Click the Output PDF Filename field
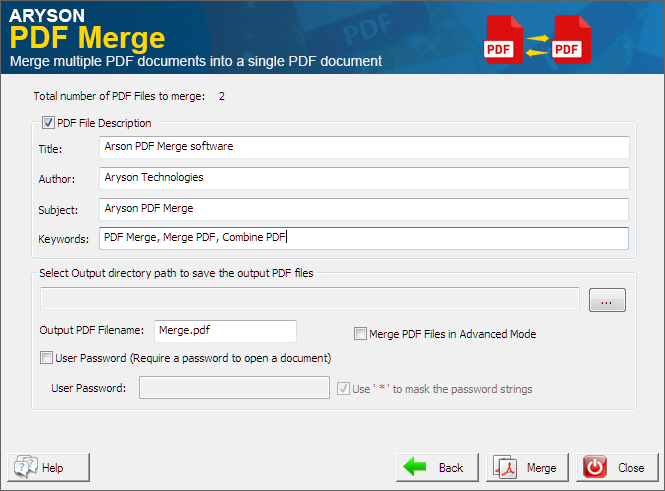 pyautogui.click(x=225, y=331)
